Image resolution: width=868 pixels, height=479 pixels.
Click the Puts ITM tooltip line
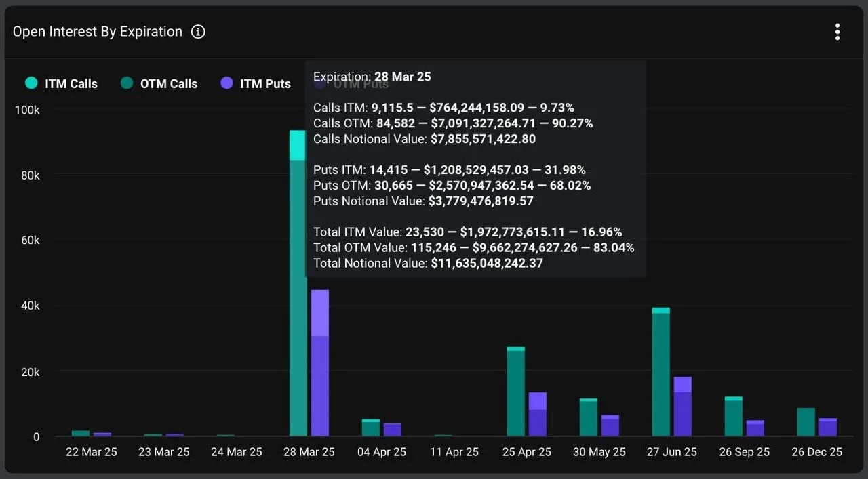tap(450, 170)
